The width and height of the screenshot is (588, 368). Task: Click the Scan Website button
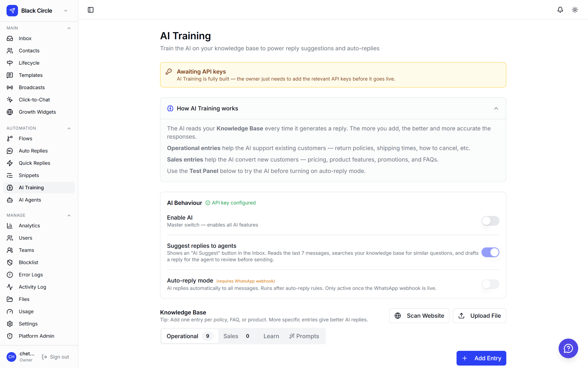(x=419, y=316)
